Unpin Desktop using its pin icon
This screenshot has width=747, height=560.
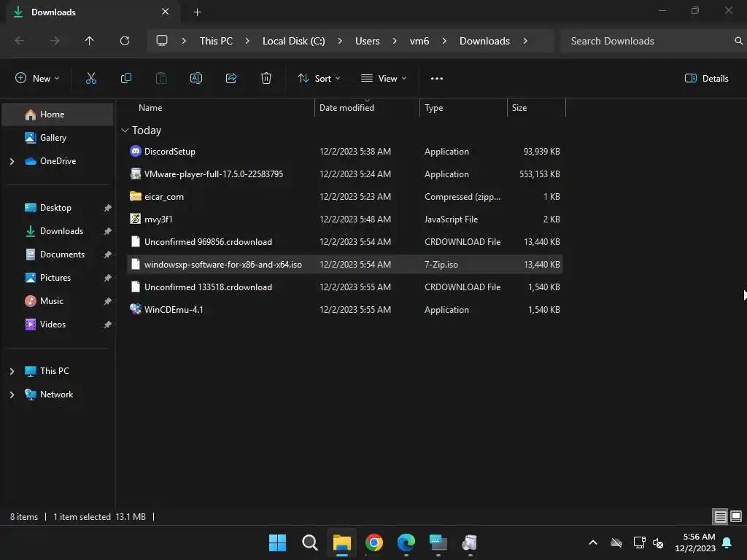(x=108, y=208)
